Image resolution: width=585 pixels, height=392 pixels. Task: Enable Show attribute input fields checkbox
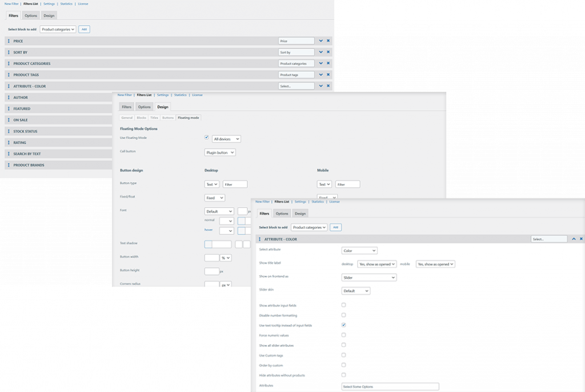click(343, 305)
